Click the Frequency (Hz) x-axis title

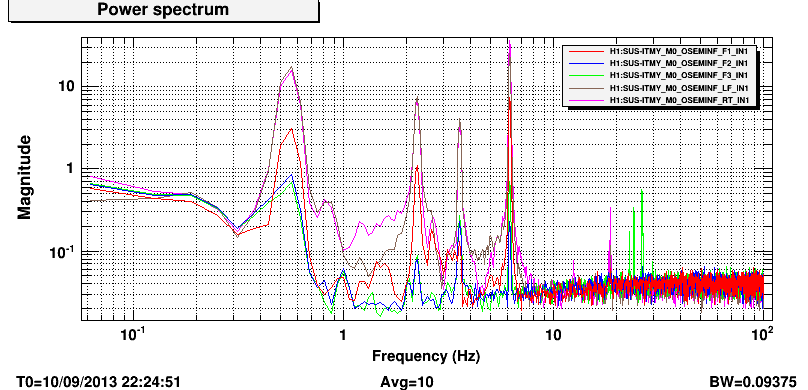point(426,355)
